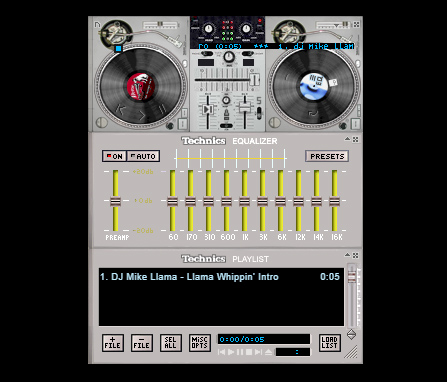Image resolution: width=447 pixels, height=382 pixels.
Task: Click the round knob above the crossfader
Action: (229, 57)
